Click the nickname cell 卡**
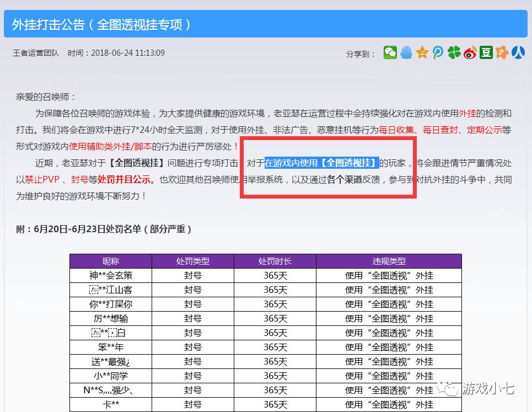 [x=111, y=404]
